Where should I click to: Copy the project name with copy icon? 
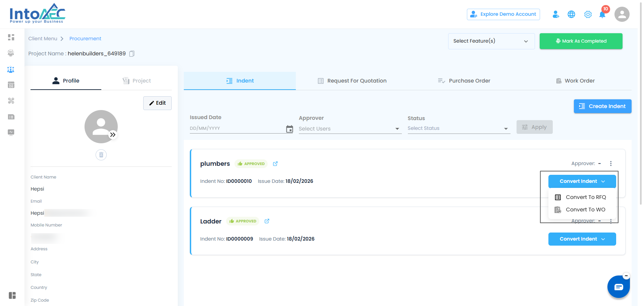pos(132,54)
